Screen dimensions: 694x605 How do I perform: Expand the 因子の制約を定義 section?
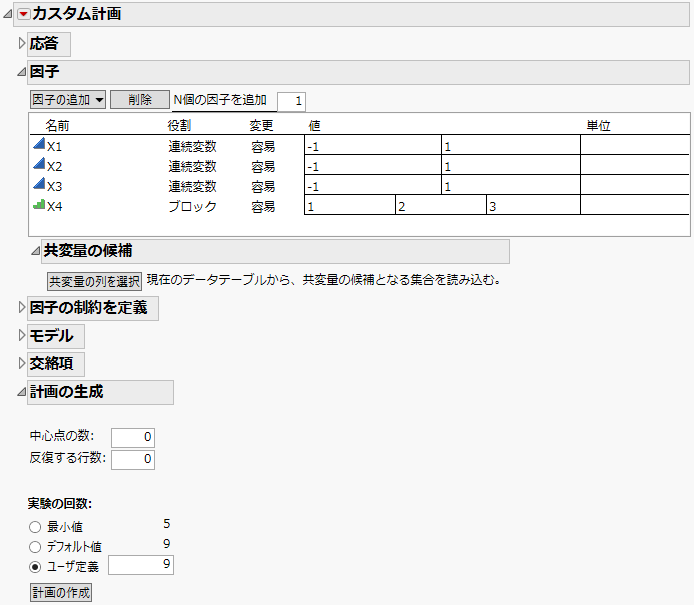22,307
